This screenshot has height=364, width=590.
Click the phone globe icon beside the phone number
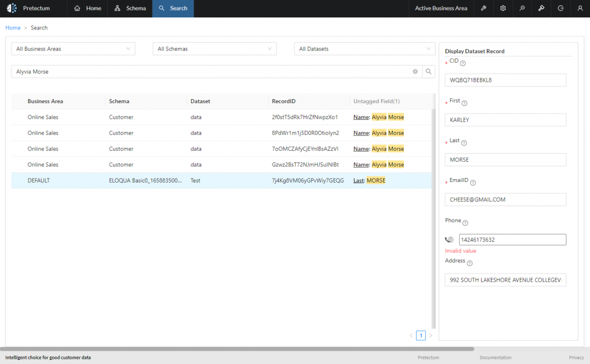tap(449, 240)
